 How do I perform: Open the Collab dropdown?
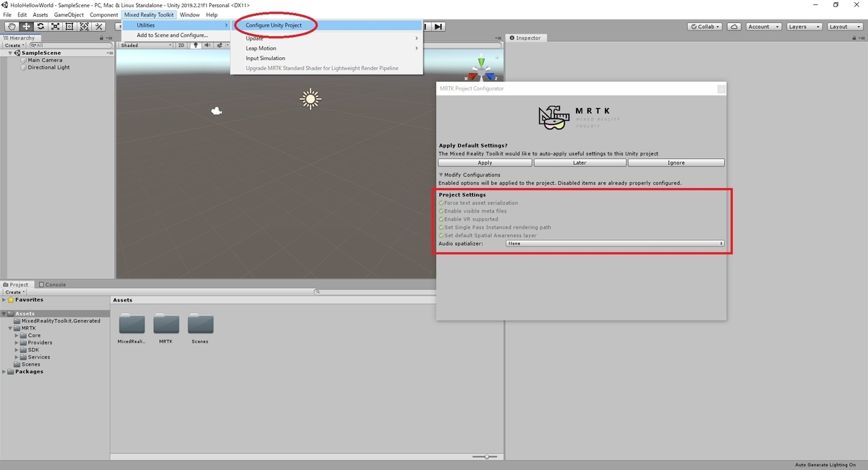(705, 27)
